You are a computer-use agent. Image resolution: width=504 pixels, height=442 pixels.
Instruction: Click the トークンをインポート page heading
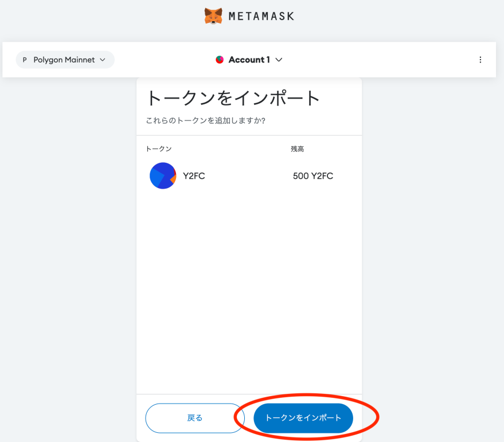pyautogui.click(x=233, y=98)
